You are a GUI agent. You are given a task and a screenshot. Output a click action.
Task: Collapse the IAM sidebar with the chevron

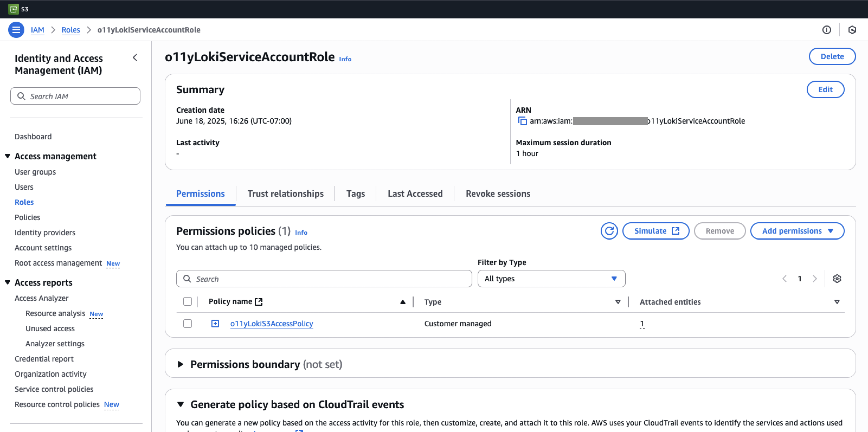tap(135, 58)
